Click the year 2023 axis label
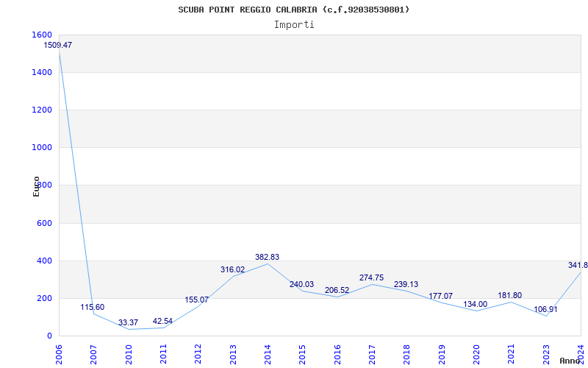Image resolution: width=588 pixels, height=368 pixels. [546, 355]
